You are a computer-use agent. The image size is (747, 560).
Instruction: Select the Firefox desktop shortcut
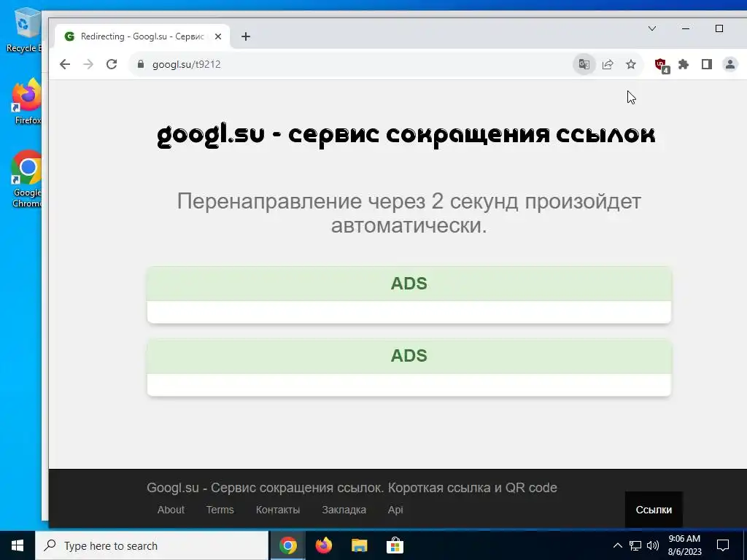pyautogui.click(x=27, y=102)
